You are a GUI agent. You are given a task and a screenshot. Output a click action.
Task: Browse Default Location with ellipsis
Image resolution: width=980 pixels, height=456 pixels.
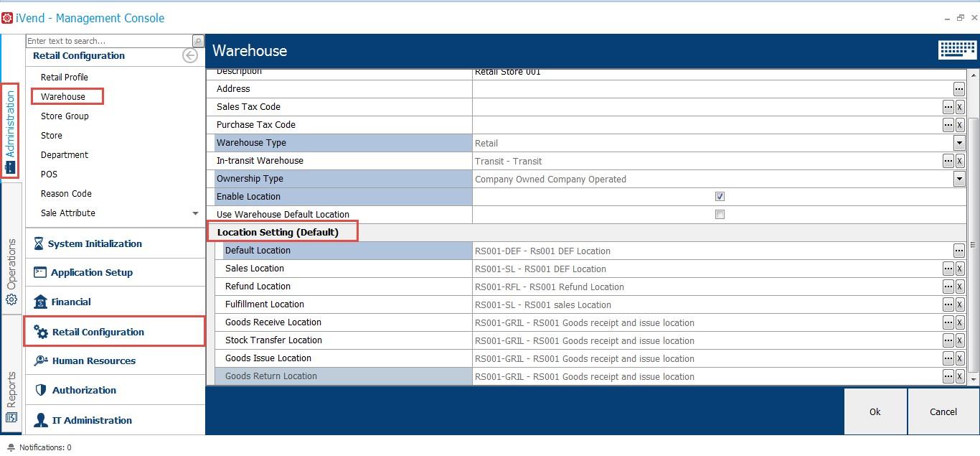pyautogui.click(x=959, y=251)
